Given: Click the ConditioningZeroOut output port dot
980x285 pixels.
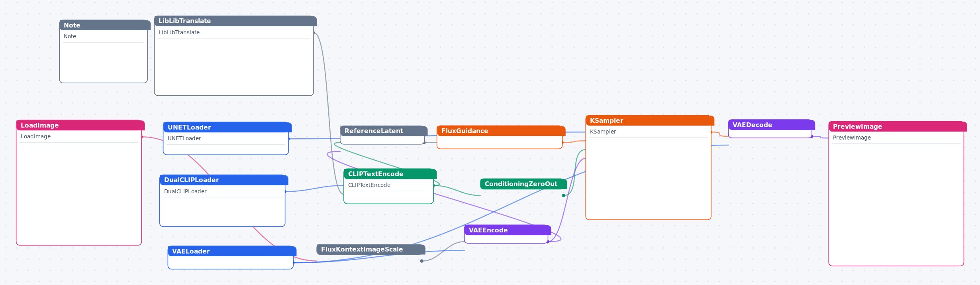Looking at the screenshot, I should tap(563, 195).
